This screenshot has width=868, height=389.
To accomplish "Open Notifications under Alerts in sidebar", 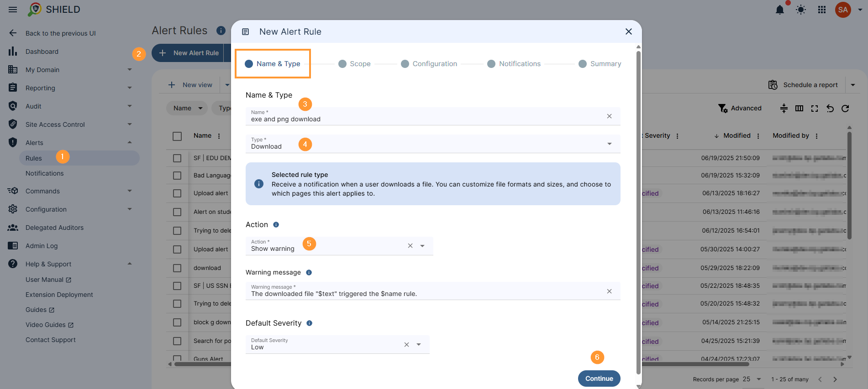I will click(45, 173).
